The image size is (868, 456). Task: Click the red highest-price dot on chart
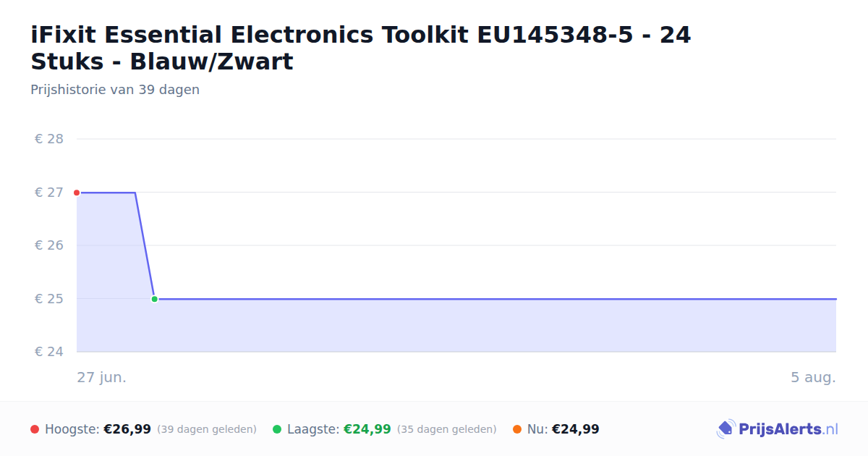pyautogui.click(x=77, y=193)
